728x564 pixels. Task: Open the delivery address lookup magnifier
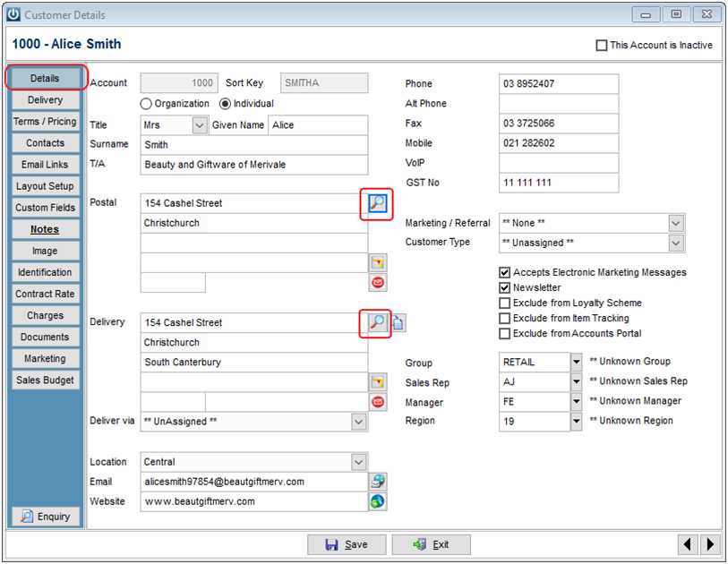point(376,320)
